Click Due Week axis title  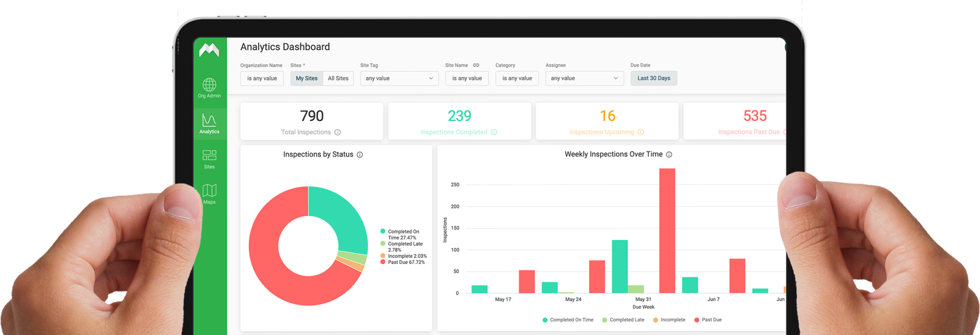coord(643,307)
